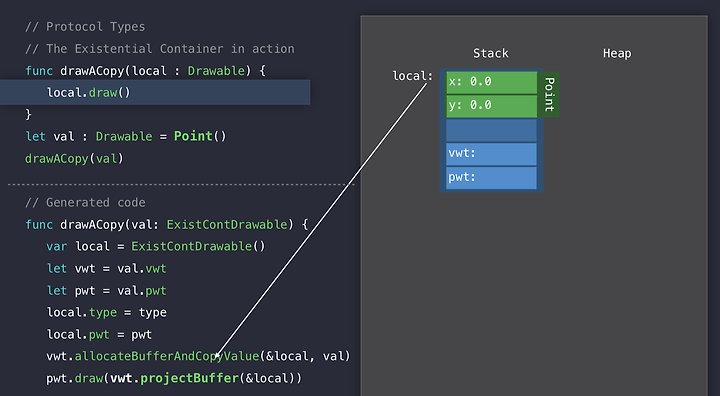
Task: Click the Stack column heading
Action: click(x=491, y=53)
